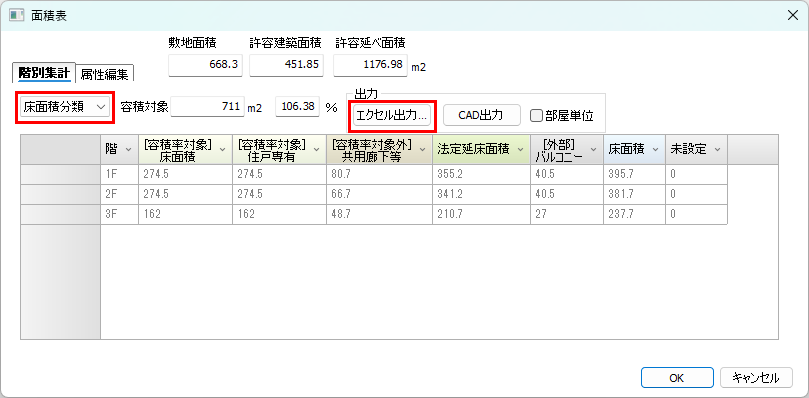The image size is (809, 398).
Task: Switch to the 階別集計 tab
Action: point(44,73)
